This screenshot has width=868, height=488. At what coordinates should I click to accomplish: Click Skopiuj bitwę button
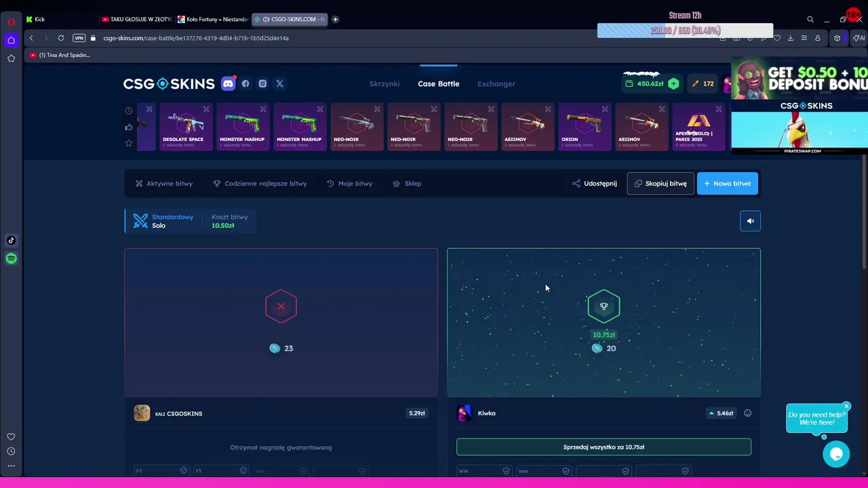click(660, 183)
